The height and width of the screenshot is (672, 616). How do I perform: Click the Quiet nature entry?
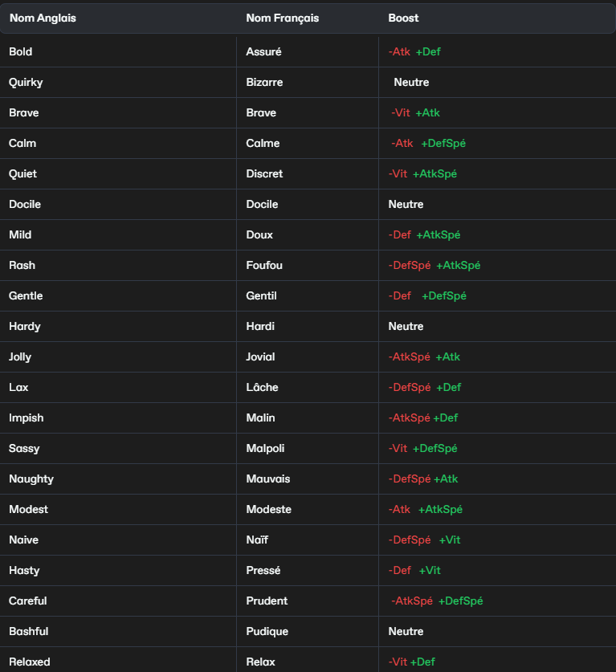click(23, 173)
